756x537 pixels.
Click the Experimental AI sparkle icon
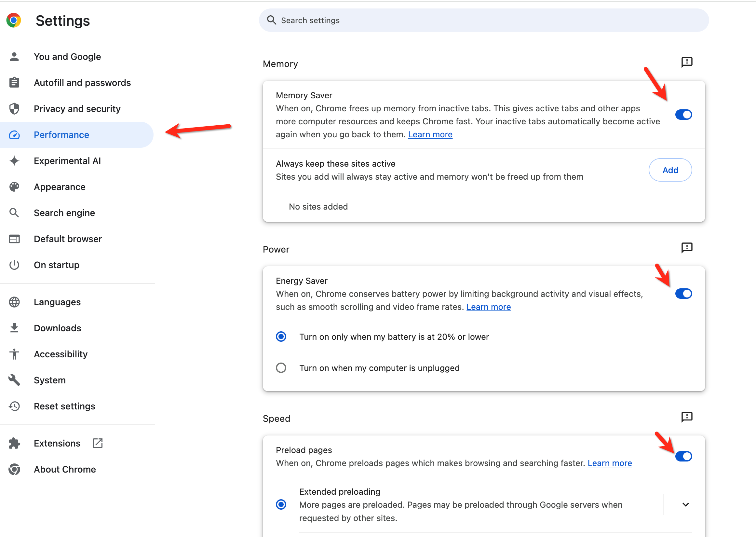(14, 161)
